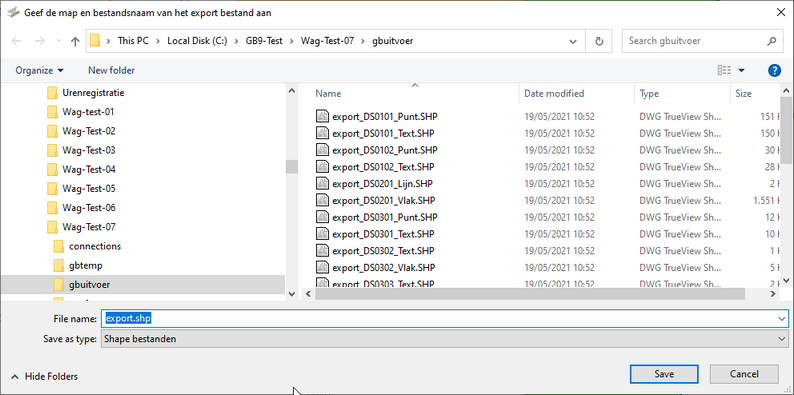Click file list vertical scroll down arrow
Screen dimensions: 794x395
(x=786, y=280)
